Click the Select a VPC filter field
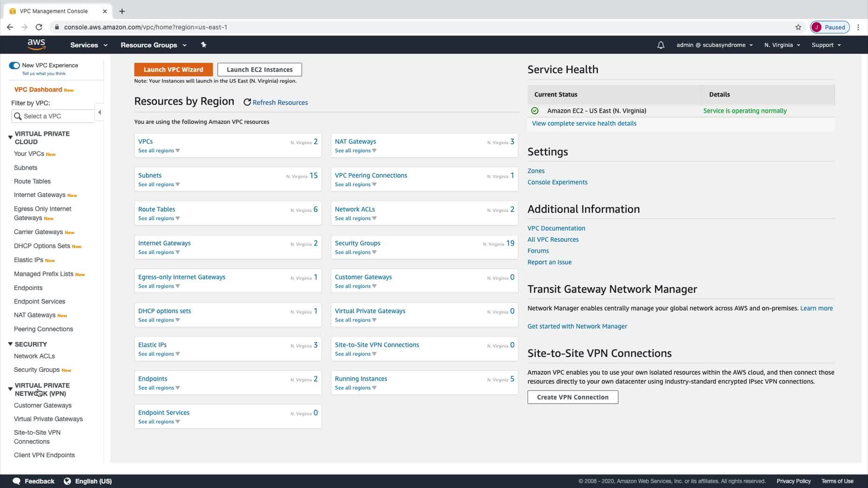The height and width of the screenshot is (488, 868). (x=53, y=116)
